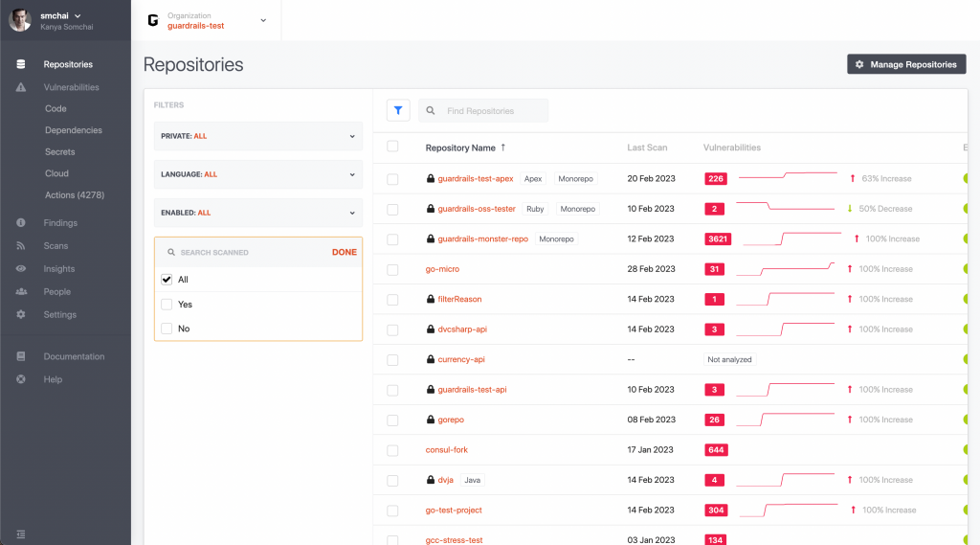Screen dimensions: 980x545
Task: Click the Vulnerabilities warning triangle icon
Action: click(x=21, y=87)
